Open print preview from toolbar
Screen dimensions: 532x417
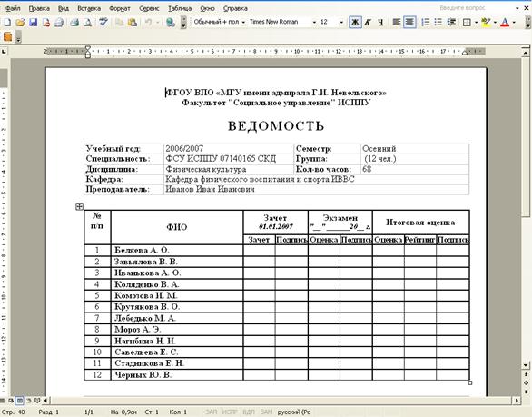click(87, 23)
